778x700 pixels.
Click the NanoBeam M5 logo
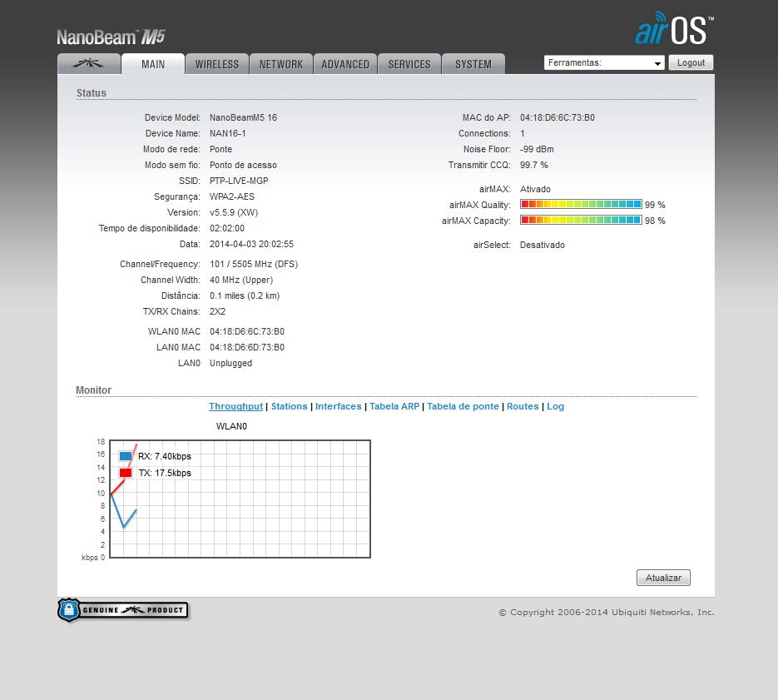click(111, 37)
